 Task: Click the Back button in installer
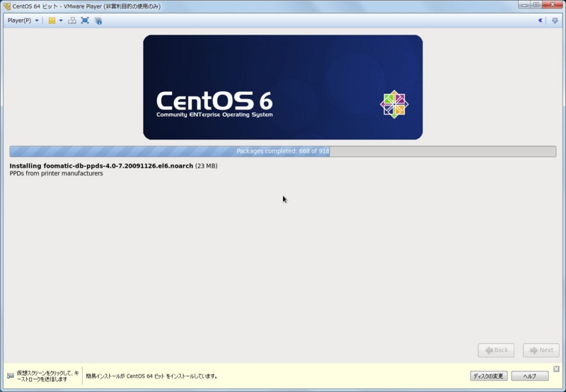[x=496, y=350]
